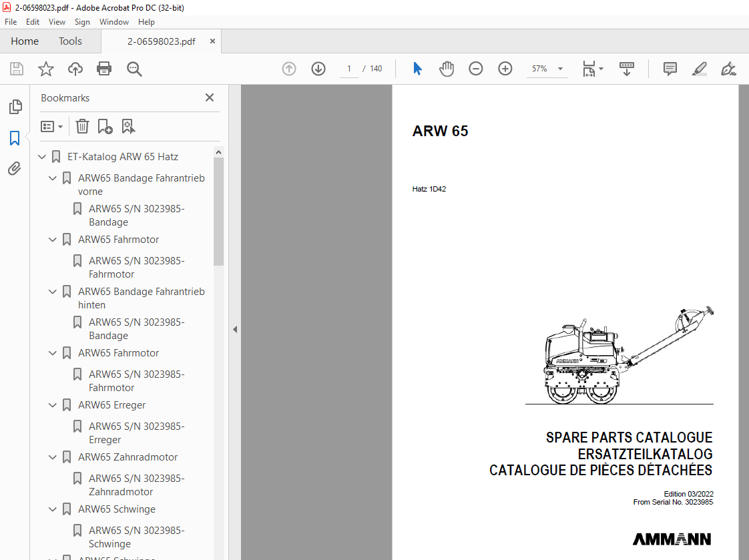Select the ARW65 Schwinge bookmark label
This screenshot has width=749, height=560.
[x=117, y=509]
